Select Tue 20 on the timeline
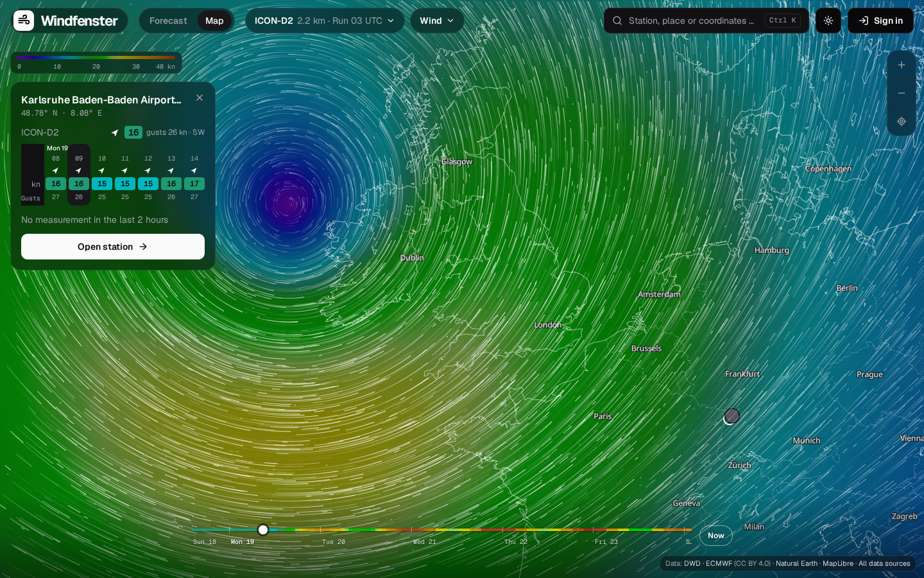This screenshot has width=924, height=578. (334, 542)
